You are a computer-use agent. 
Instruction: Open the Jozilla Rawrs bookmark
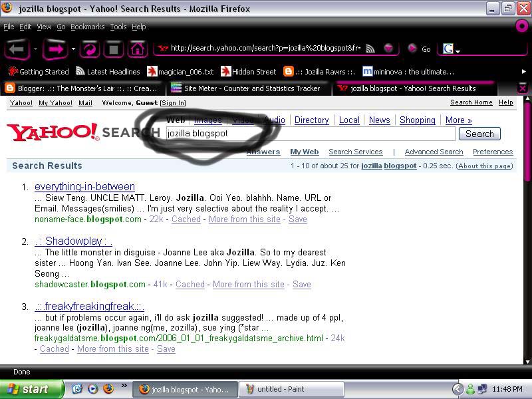pos(319,72)
